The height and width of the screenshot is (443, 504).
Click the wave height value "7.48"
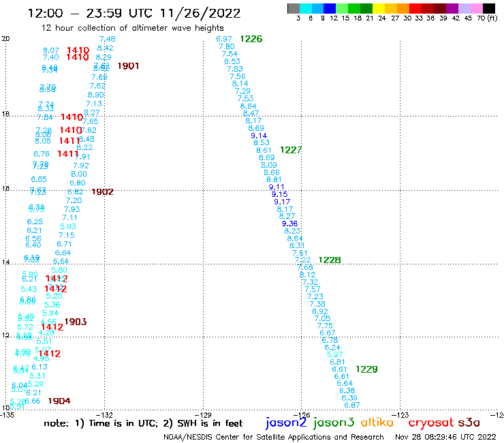[x=108, y=39]
